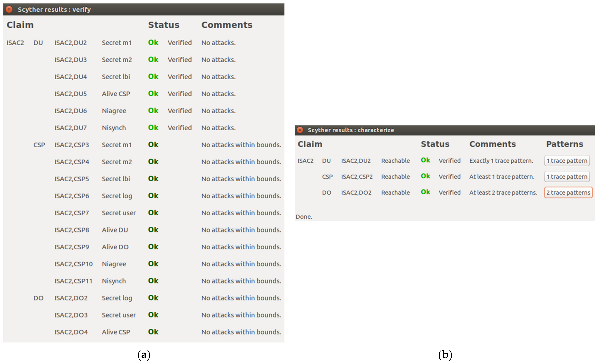Click the Patterns column header
597x364 pixels.
point(564,144)
